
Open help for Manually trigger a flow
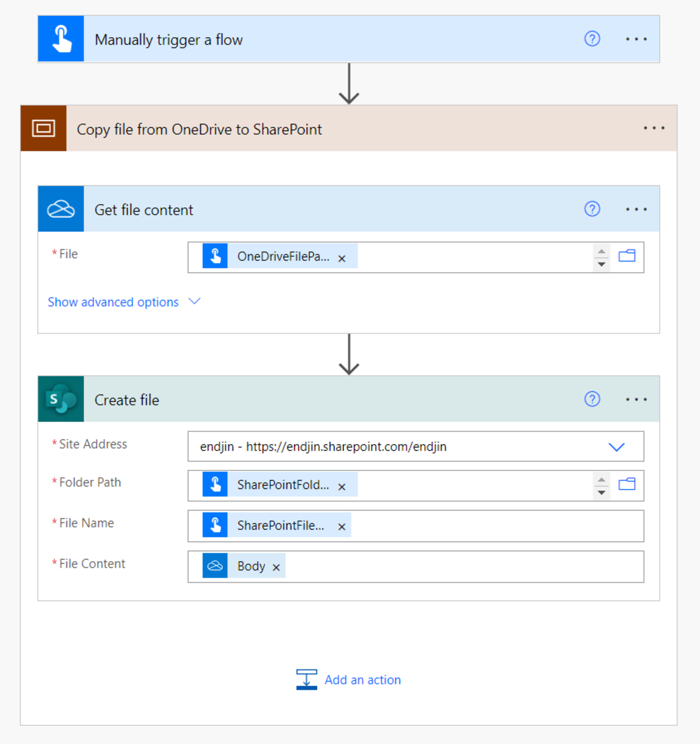(x=592, y=39)
